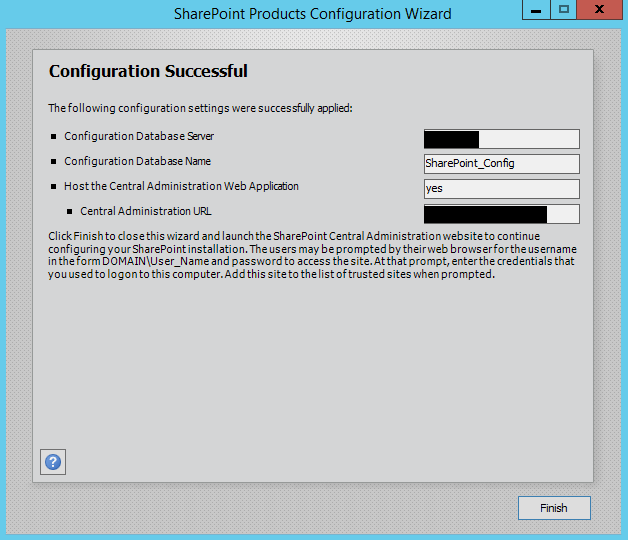Screen dimensions: 628x540
Task: Click the Central Administration URL label
Action: [146, 211]
